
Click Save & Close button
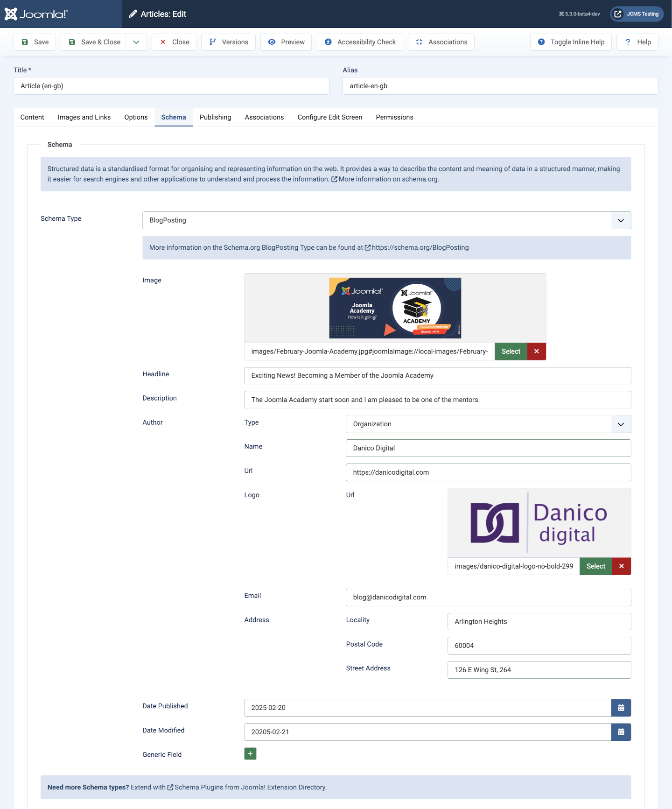coord(94,42)
